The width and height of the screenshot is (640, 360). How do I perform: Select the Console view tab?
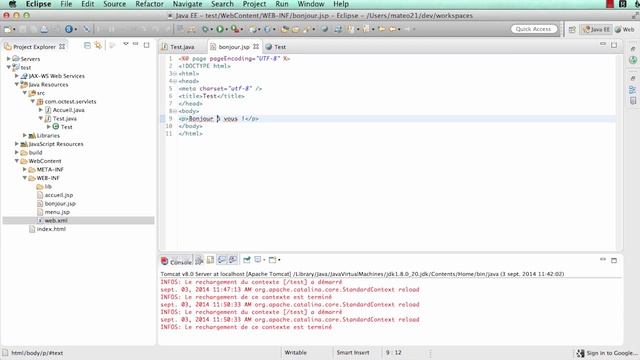pyautogui.click(x=177, y=262)
